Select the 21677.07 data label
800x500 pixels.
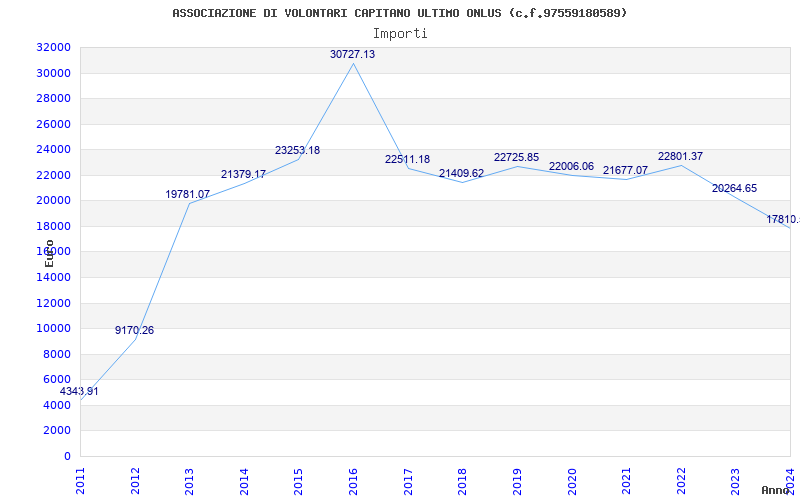[x=626, y=170]
